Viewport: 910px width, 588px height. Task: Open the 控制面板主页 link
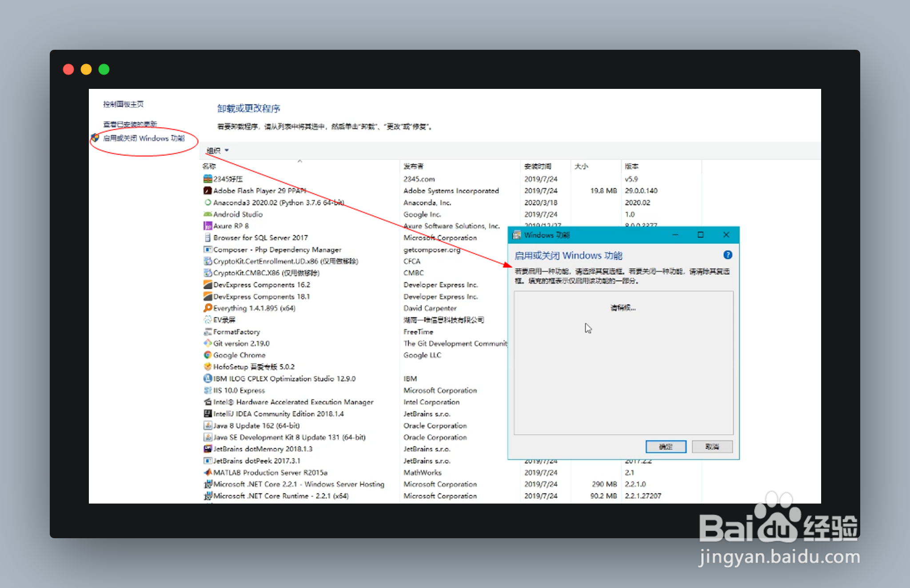coord(124,104)
